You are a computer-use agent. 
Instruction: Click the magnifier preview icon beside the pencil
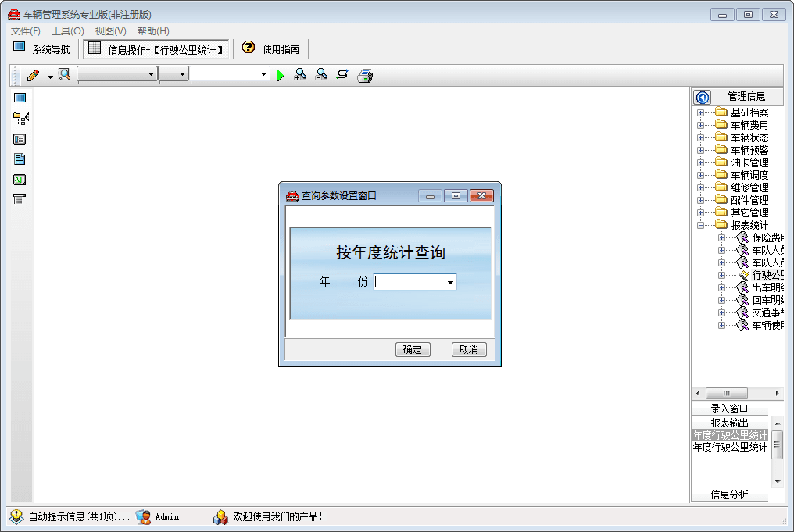(65, 73)
